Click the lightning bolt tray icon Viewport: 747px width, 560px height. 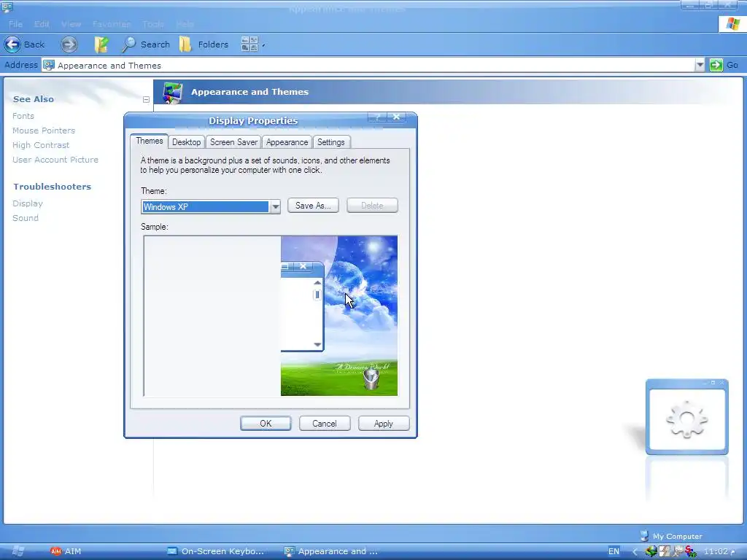tap(664, 551)
